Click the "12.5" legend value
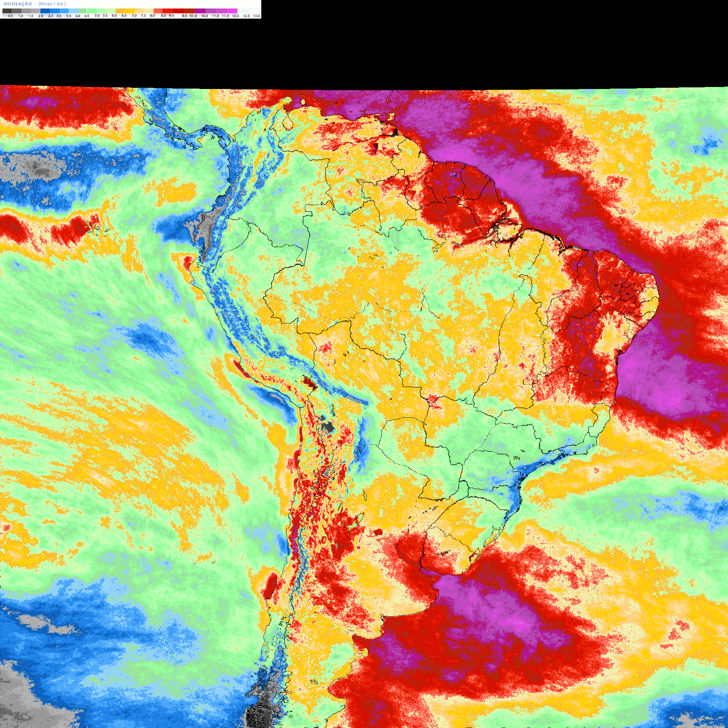The image size is (728, 728). [x=246, y=16]
